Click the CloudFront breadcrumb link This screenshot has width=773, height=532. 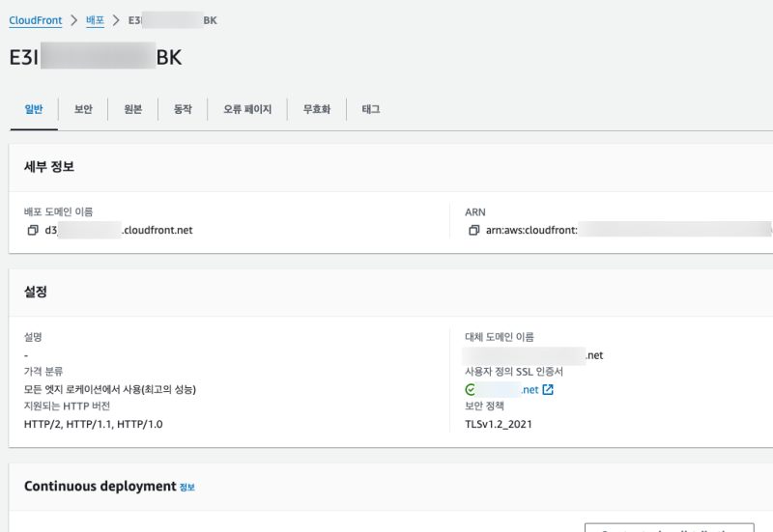(x=35, y=20)
